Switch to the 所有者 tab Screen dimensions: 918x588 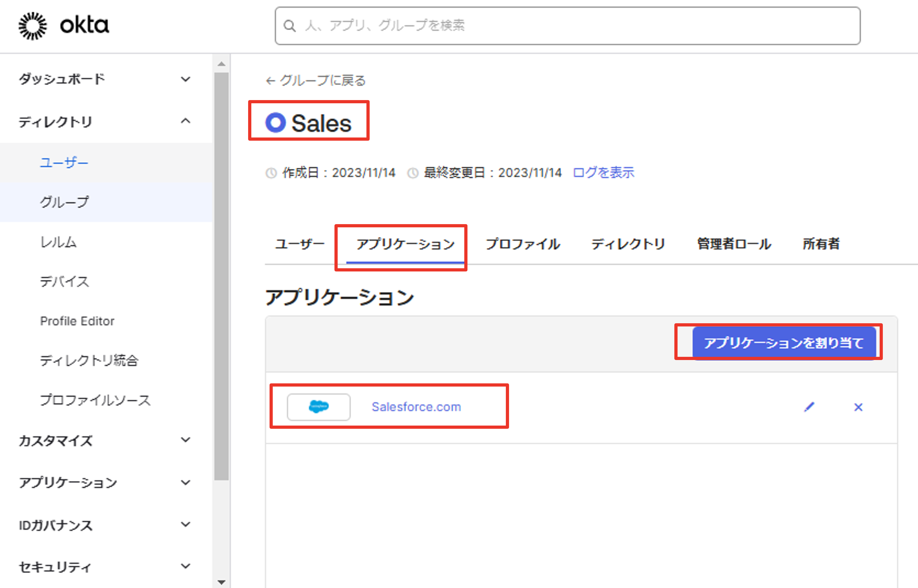[821, 244]
